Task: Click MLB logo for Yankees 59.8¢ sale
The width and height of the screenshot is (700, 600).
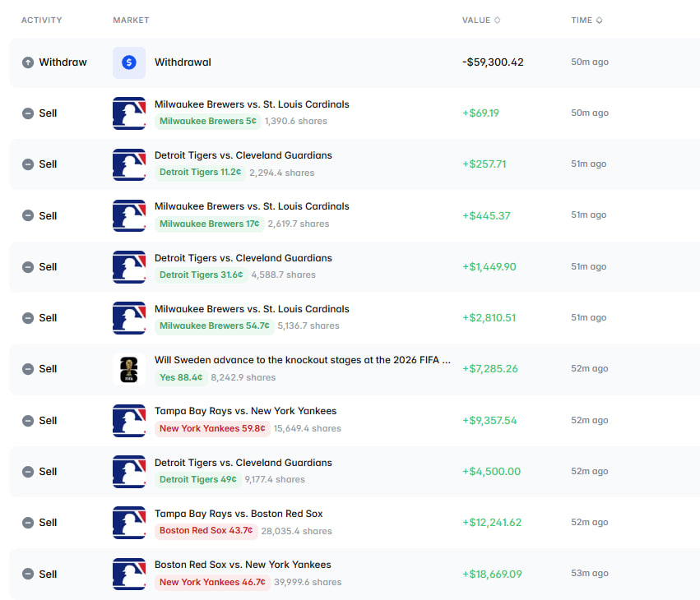Action: point(129,420)
